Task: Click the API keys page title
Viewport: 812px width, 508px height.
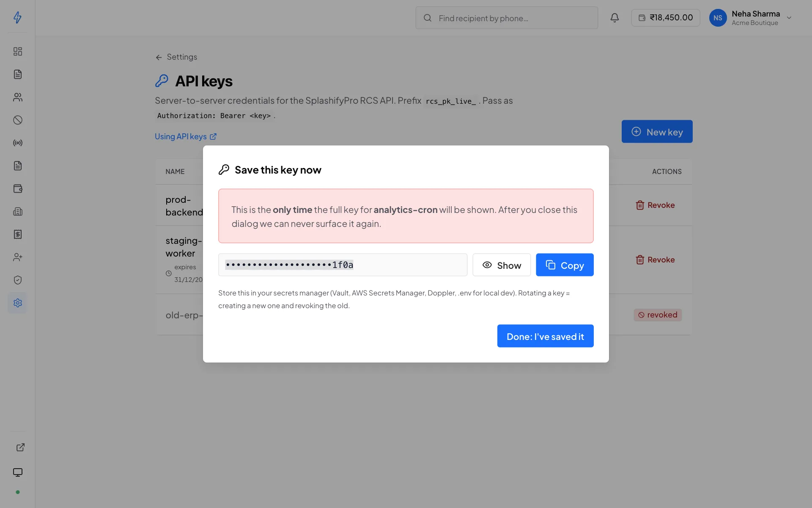Action: (x=204, y=81)
